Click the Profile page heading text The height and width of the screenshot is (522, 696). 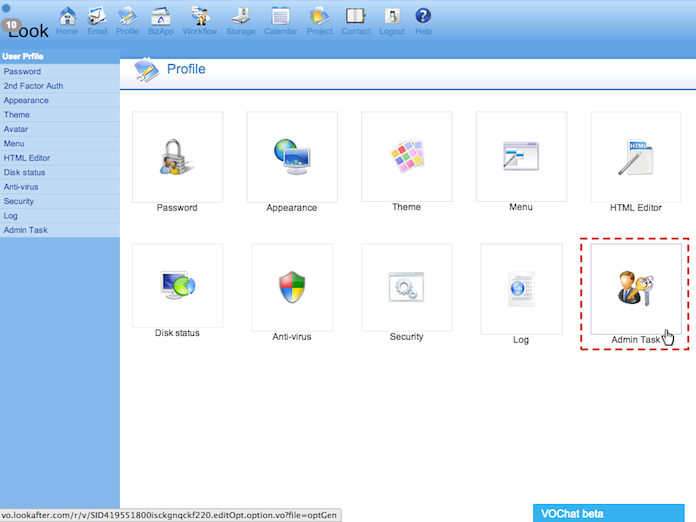click(186, 69)
